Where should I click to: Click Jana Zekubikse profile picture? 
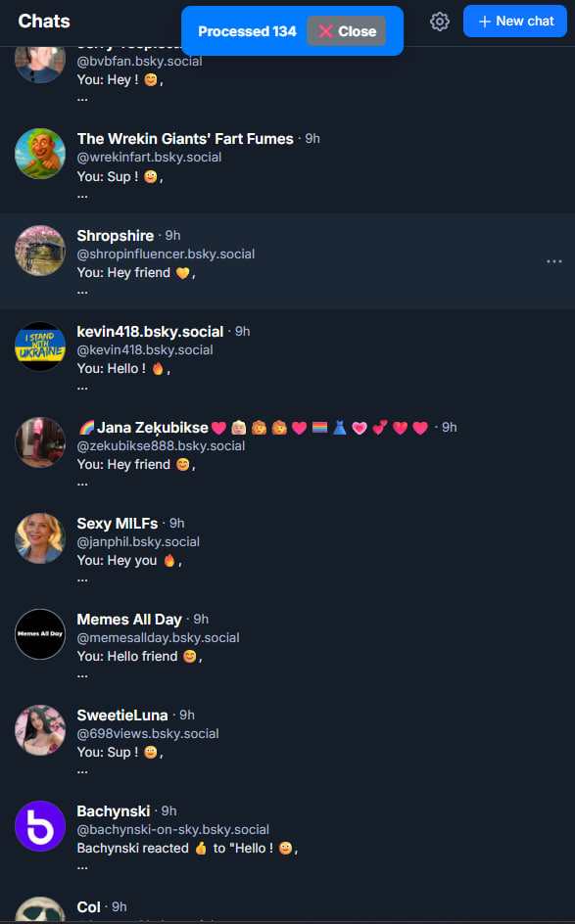[x=40, y=442]
